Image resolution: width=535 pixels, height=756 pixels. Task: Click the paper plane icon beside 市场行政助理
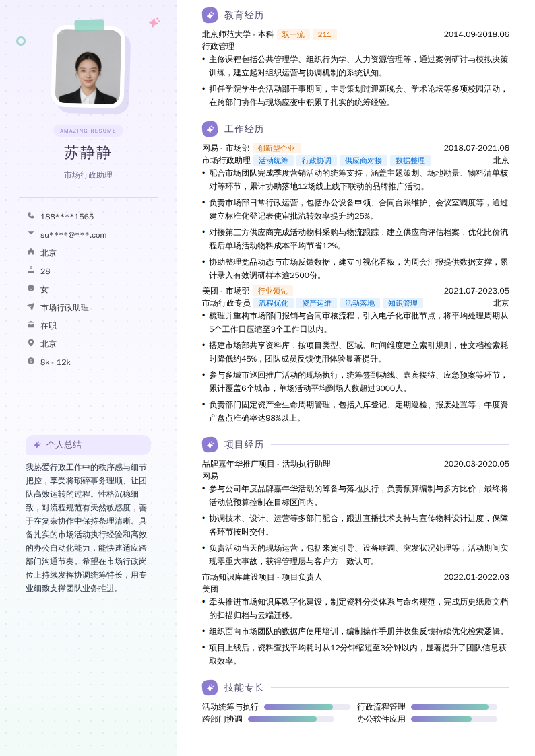[31, 307]
